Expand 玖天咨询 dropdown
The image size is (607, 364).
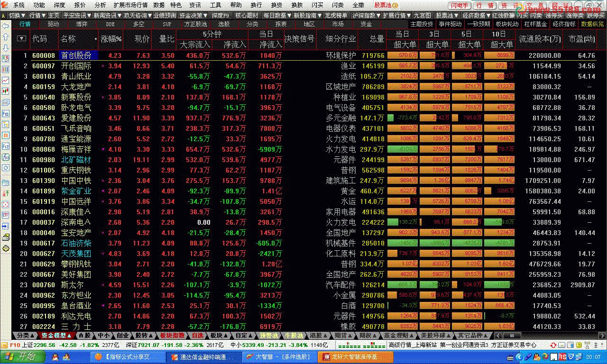[137, 15]
